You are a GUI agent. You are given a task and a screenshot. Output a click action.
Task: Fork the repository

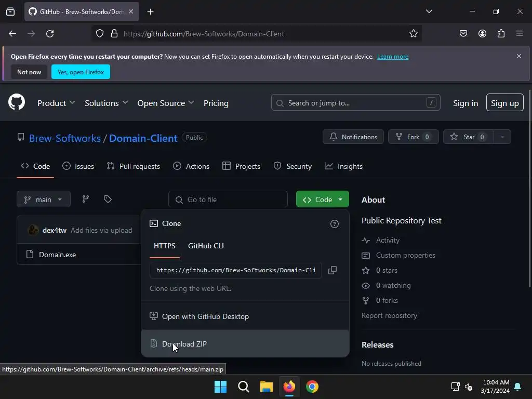tap(413, 137)
